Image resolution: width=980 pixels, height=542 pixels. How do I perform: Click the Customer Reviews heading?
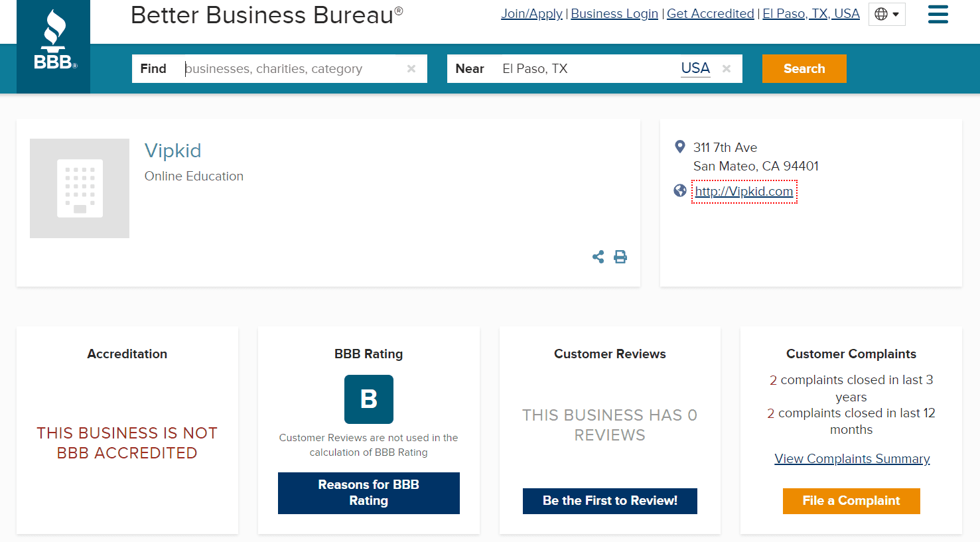(610, 354)
